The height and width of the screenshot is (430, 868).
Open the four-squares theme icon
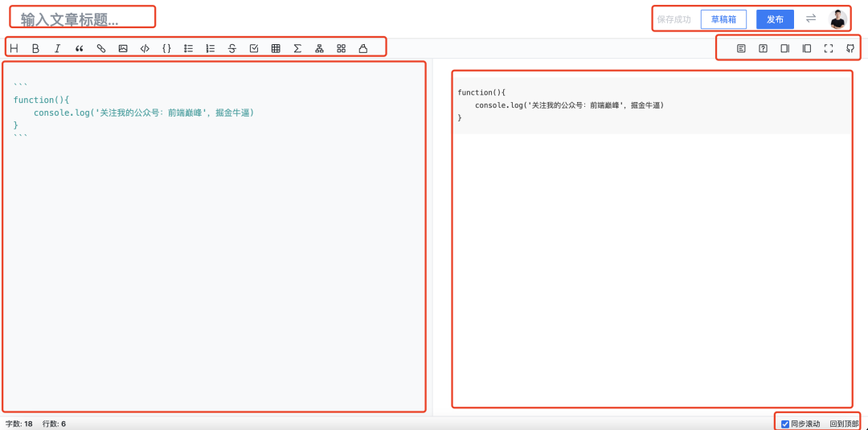[x=341, y=49]
